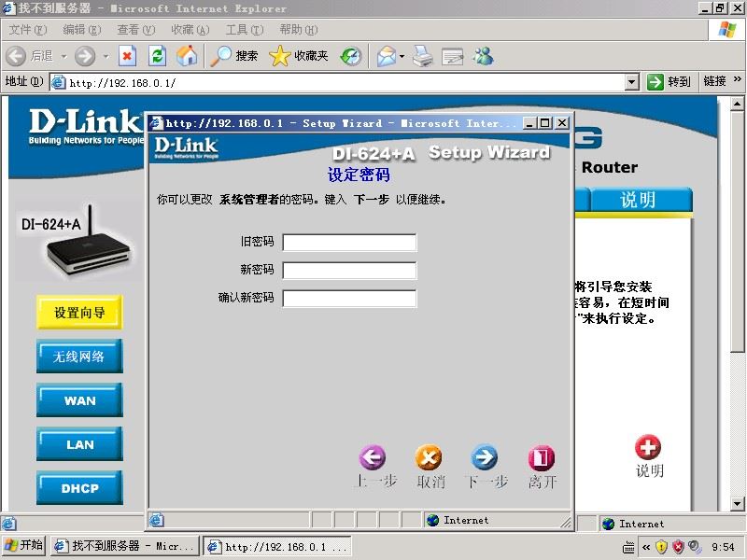Click the IE Back arrow button
Image resolution: width=747 pixels, height=560 pixels.
tap(16, 56)
